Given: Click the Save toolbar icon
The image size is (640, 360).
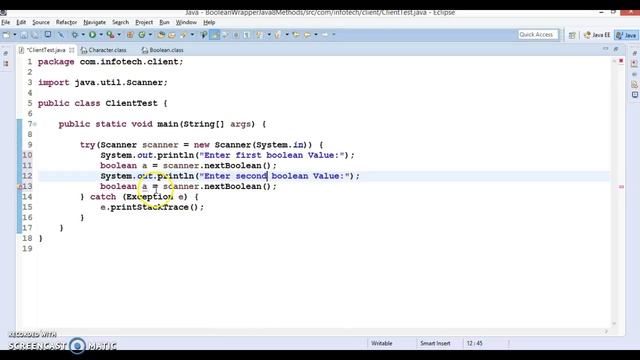Looking at the screenshot, I should point(24,35).
